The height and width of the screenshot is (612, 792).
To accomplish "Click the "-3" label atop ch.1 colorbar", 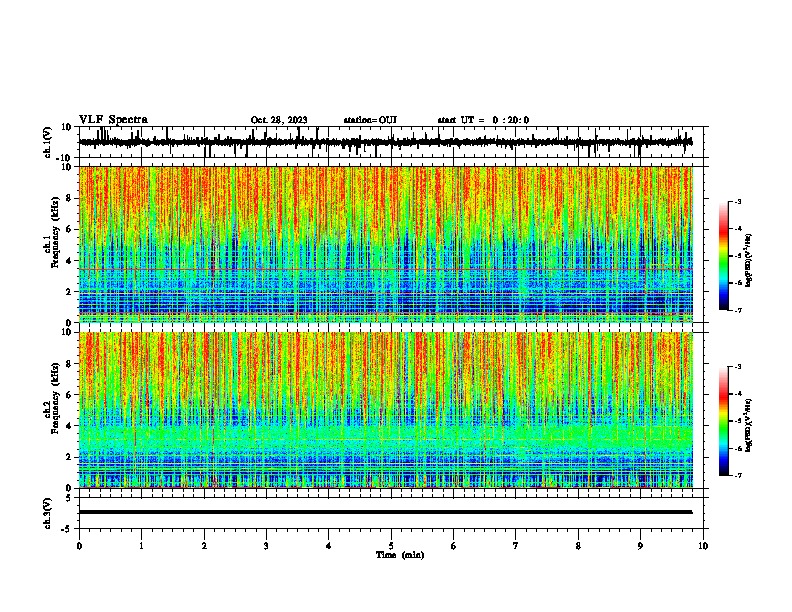I will [x=737, y=201].
